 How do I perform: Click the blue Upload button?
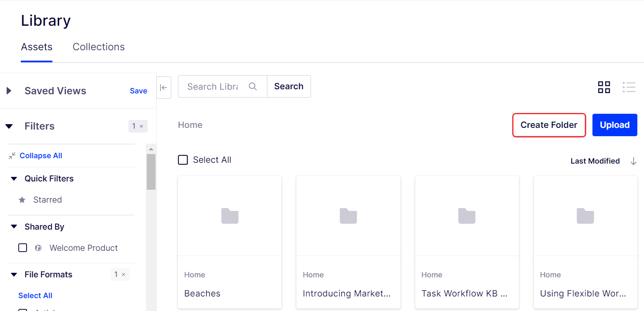[x=614, y=125]
